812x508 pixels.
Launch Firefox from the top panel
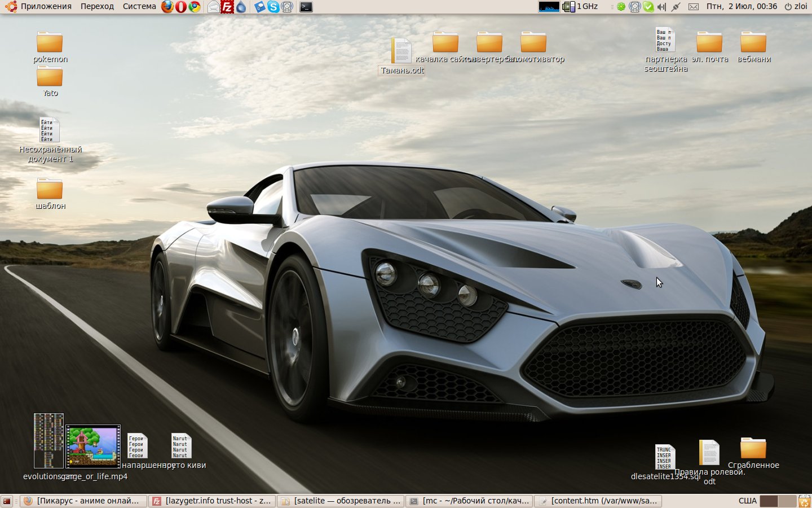click(167, 7)
